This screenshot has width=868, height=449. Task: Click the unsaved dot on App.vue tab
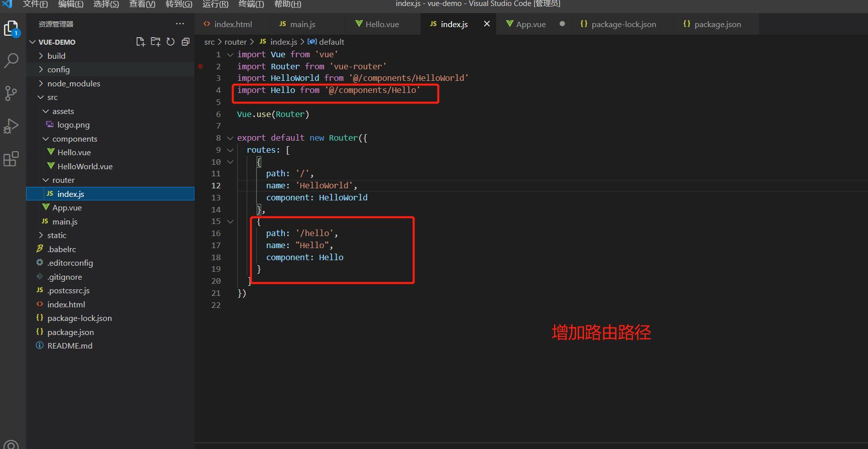(562, 24)
